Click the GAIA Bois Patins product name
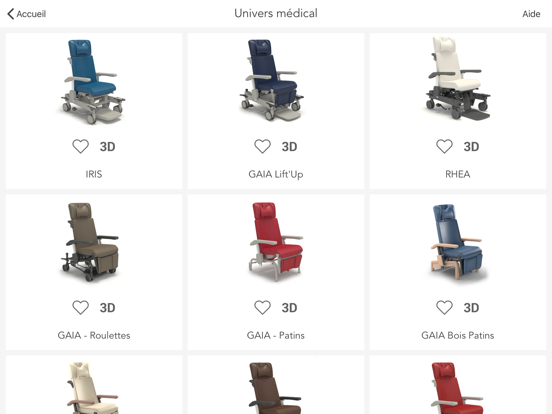The height and width of the screenshot is (414, 552). point(458,335)
